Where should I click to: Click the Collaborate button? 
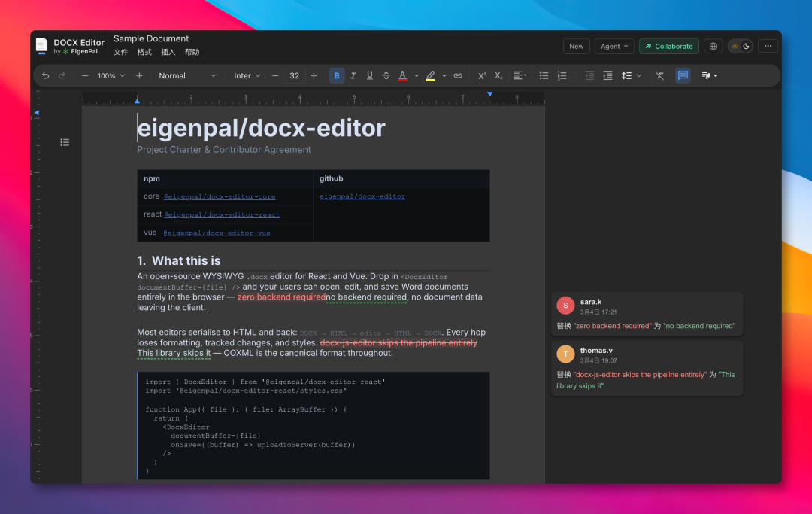tap(669, 46)
